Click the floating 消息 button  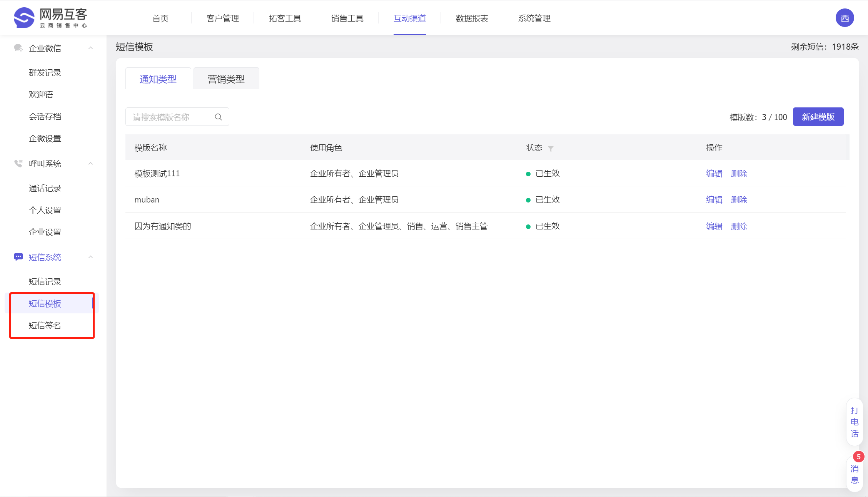pyautogui.click(x=855, y=474)
